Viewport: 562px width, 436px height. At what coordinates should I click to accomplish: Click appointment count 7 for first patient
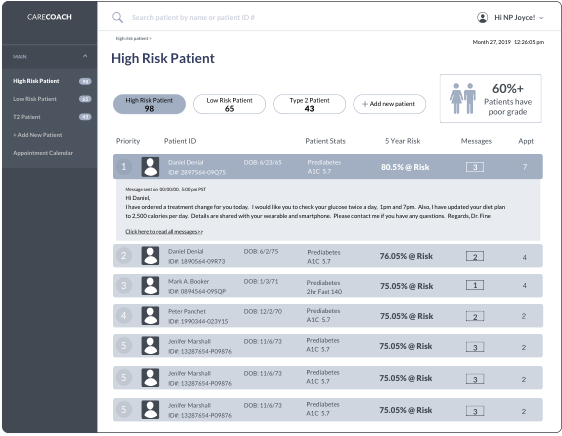[x=525, y=167]
